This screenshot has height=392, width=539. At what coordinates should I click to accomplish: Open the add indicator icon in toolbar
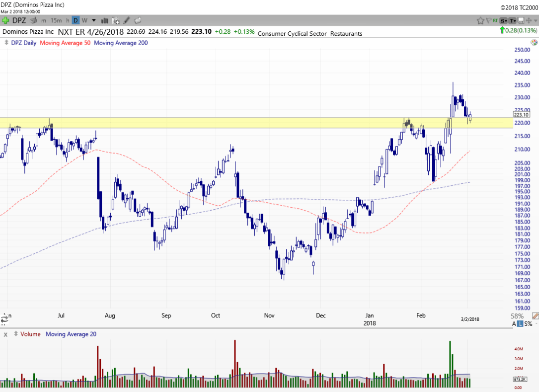pos(116,20)
